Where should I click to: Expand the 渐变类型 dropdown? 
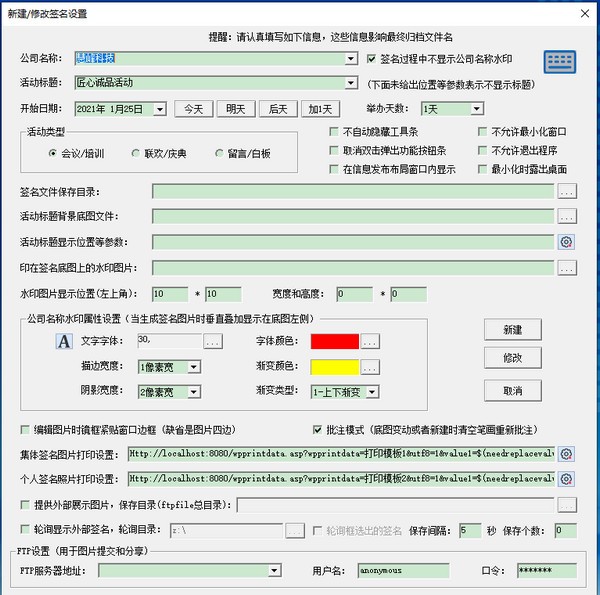[372, 392]
